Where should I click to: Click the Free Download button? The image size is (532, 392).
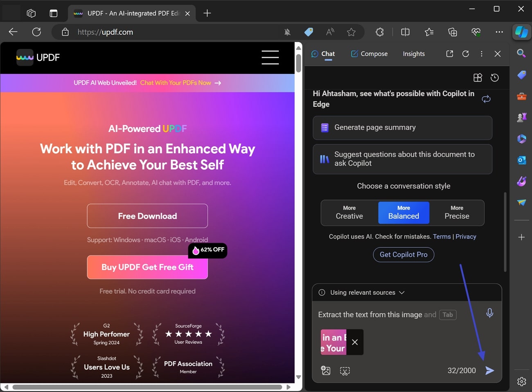(x=147, y=216)
